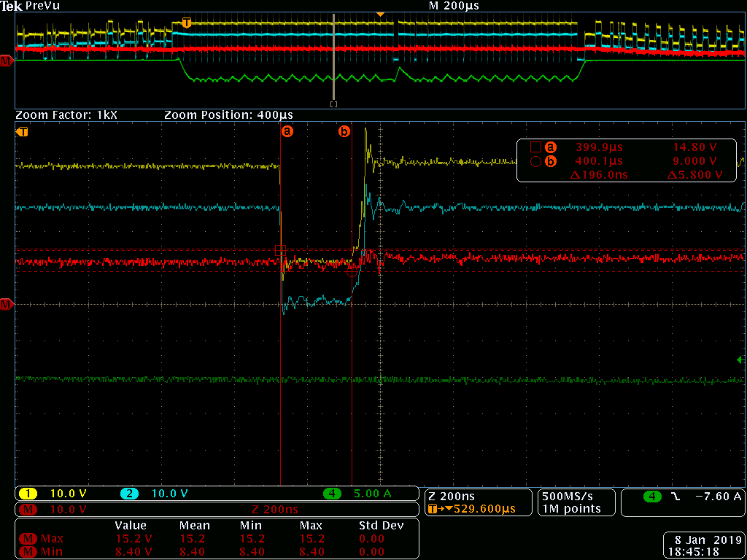Click the delta voltage Δ5.800 V readout
The height and width of the screenshot is (560, 747).
click(x=695, y=175)
